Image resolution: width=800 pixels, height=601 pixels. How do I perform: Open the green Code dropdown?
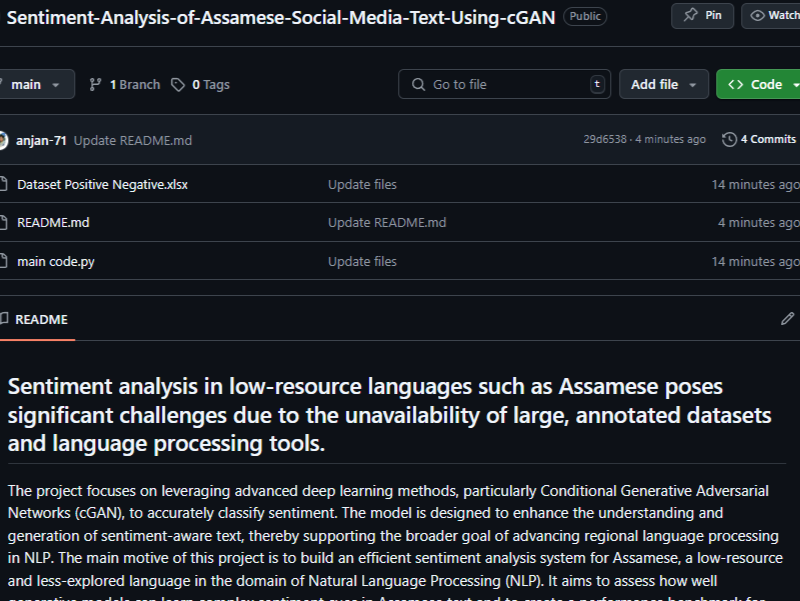pyautogui.click(x=759, y=84)
